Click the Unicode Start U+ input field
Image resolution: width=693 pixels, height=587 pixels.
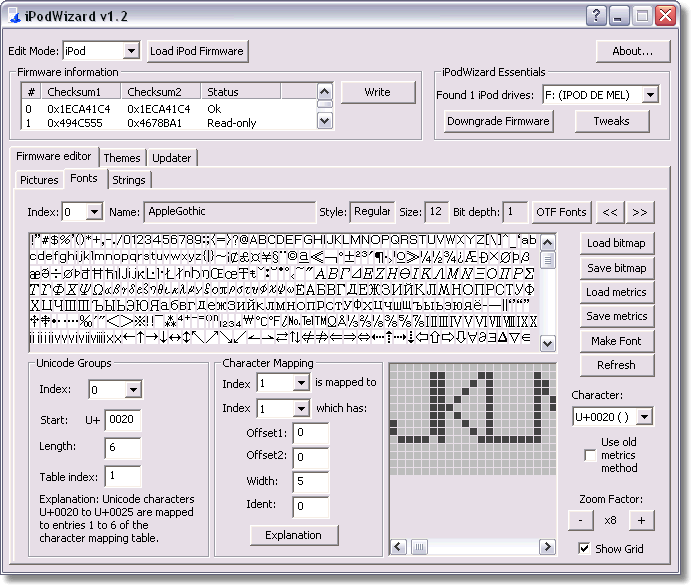coord(123,419)
